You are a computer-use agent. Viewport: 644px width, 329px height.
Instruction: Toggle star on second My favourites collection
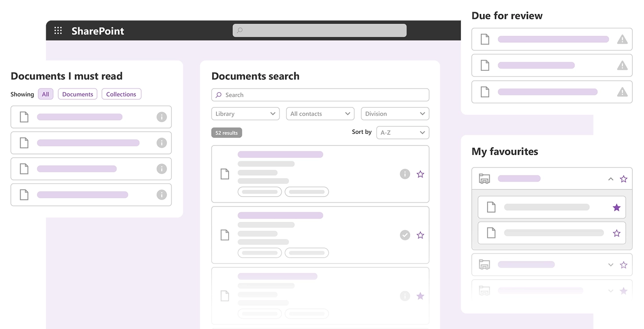tap(623, 265)
